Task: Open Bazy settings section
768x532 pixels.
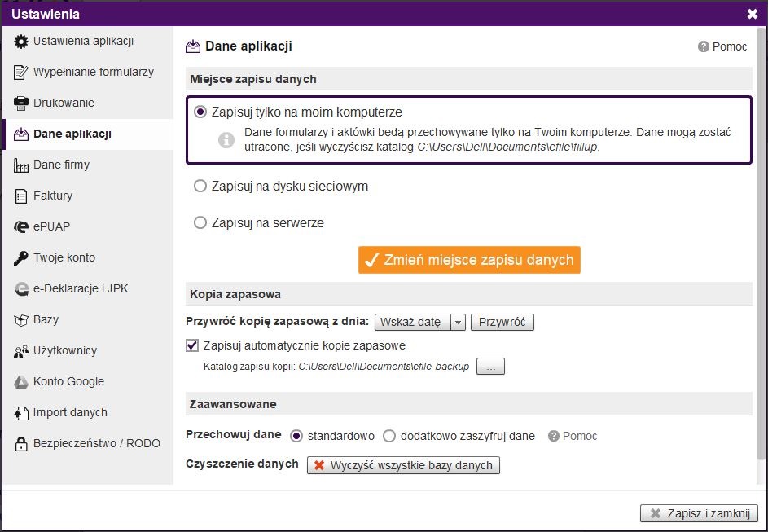Action: point(88,320)
